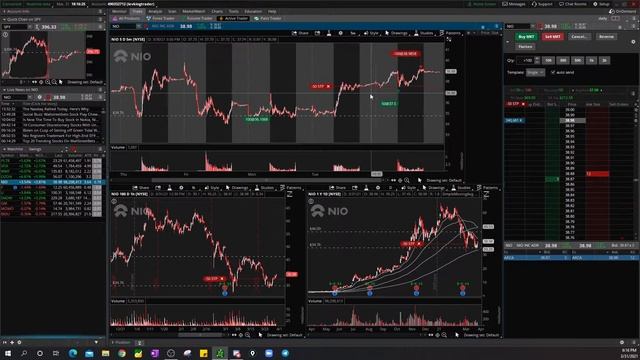Switch to the MarketWatch tab
The height and width of the screenshot is (360, 640).
tap(194, 11)
